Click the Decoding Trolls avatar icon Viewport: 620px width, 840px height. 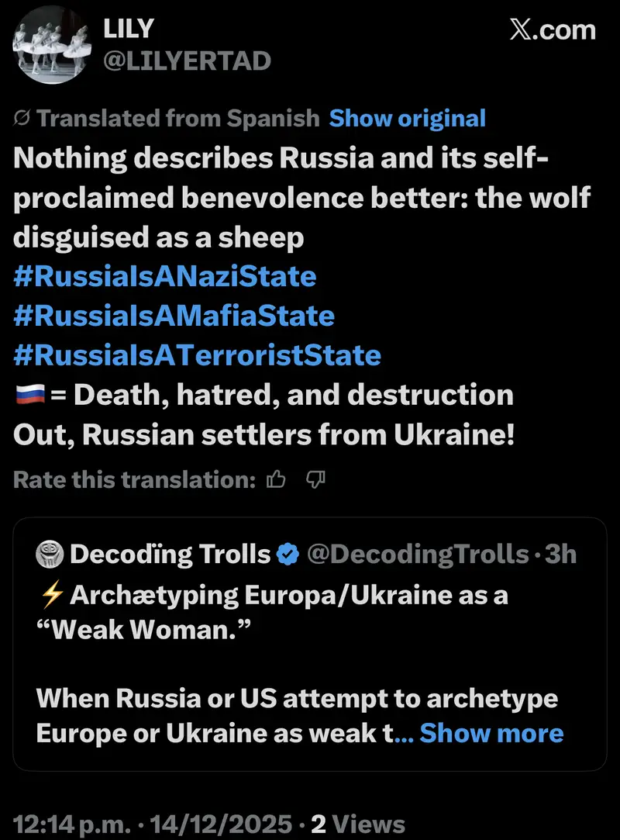[x=49, y=554]
